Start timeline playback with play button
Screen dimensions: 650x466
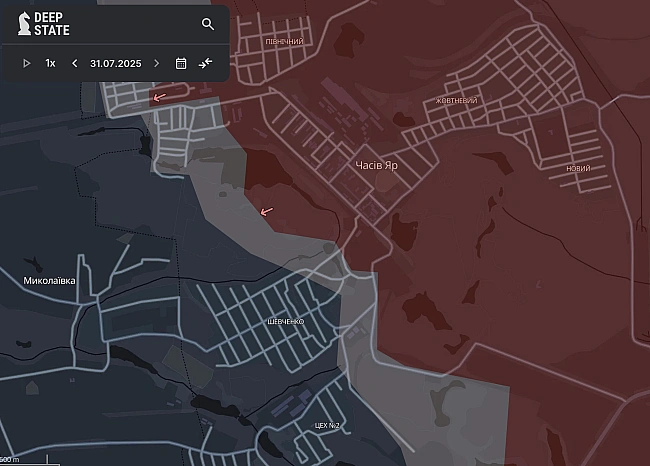point(27,63)
